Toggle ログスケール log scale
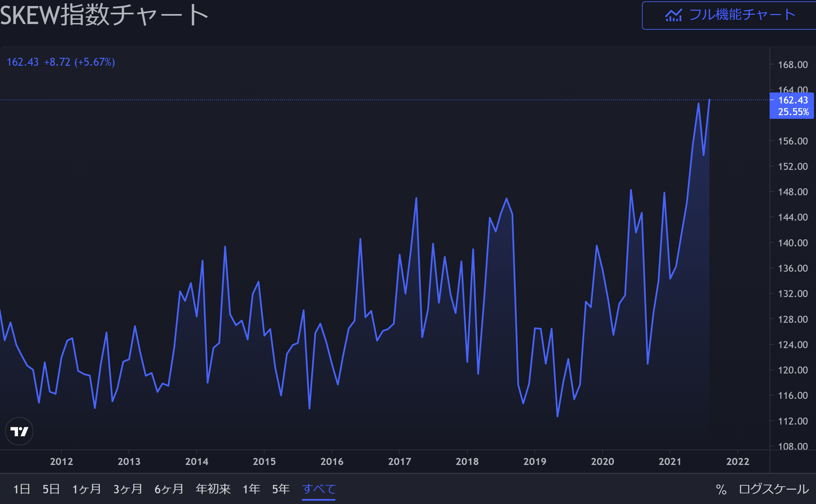Screen dimensions: 816x504 tap(774, 489)
